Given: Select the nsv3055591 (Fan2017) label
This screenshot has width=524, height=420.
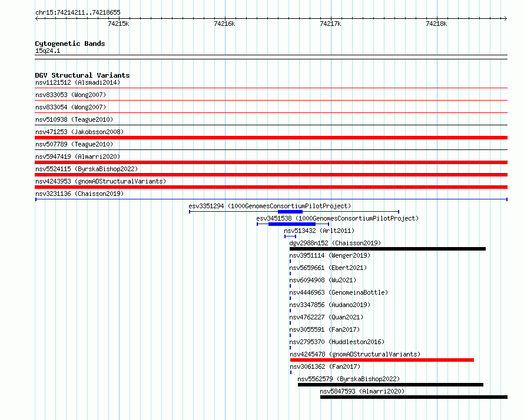Looking at the screenshot, I should 324,329.
